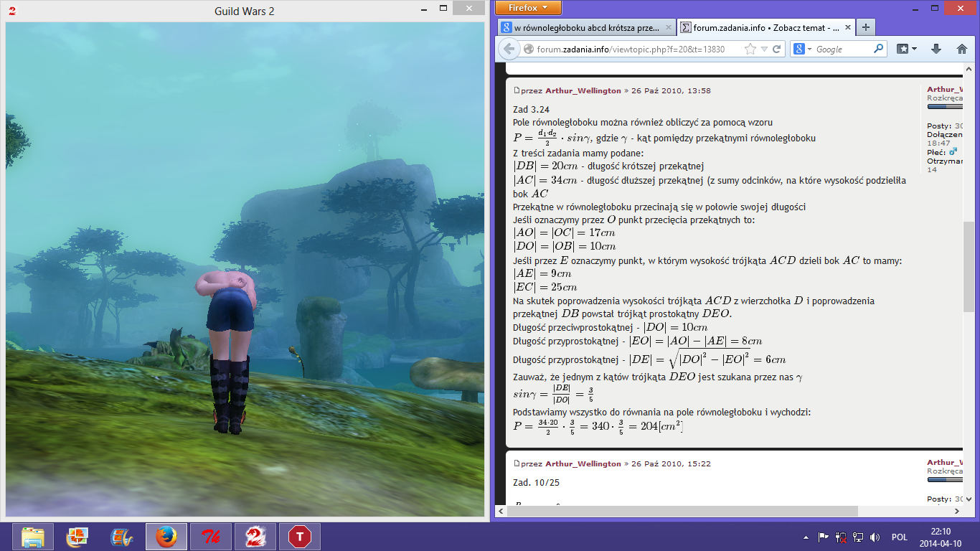Screen dimensions: 980x551
Task: Open Arthur_Wellington author link in 13:58 post
Action: 583,91
